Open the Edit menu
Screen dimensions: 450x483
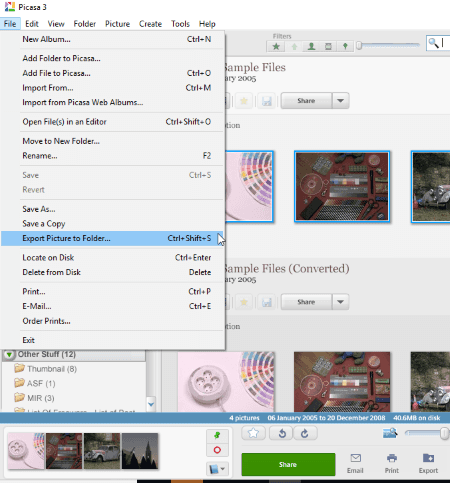32,24
